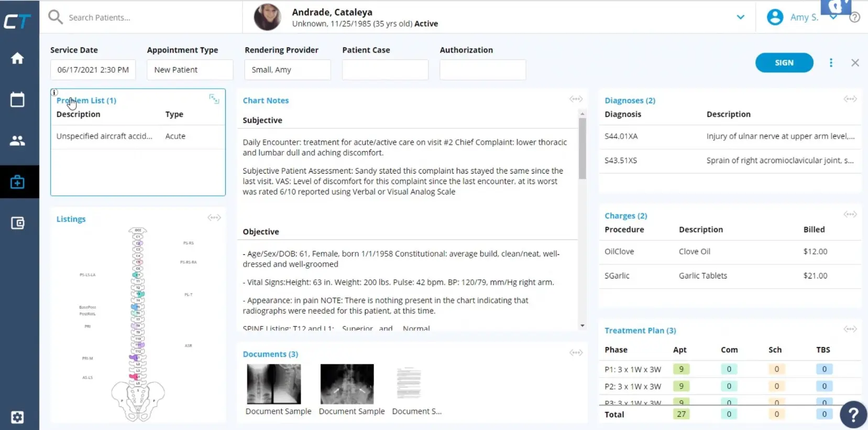This screenshot has width=868, height=430.
Task: Click the SIGN button
Action: [784, 63]
